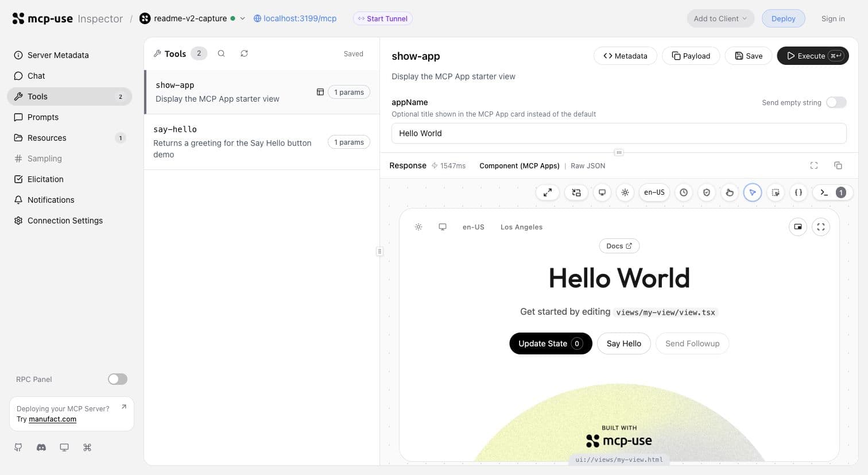The image size is (868, 475).
Task: Click the Update State button
Action: coord(551,343)
